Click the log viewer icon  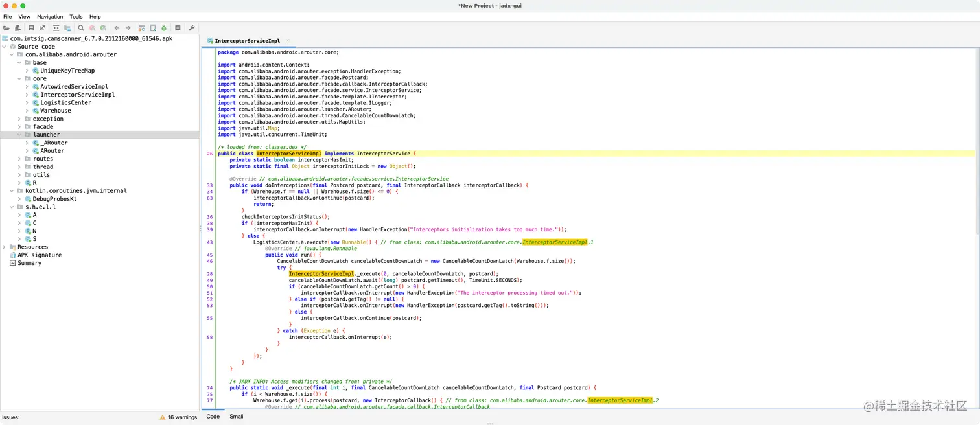click(178, 28)
